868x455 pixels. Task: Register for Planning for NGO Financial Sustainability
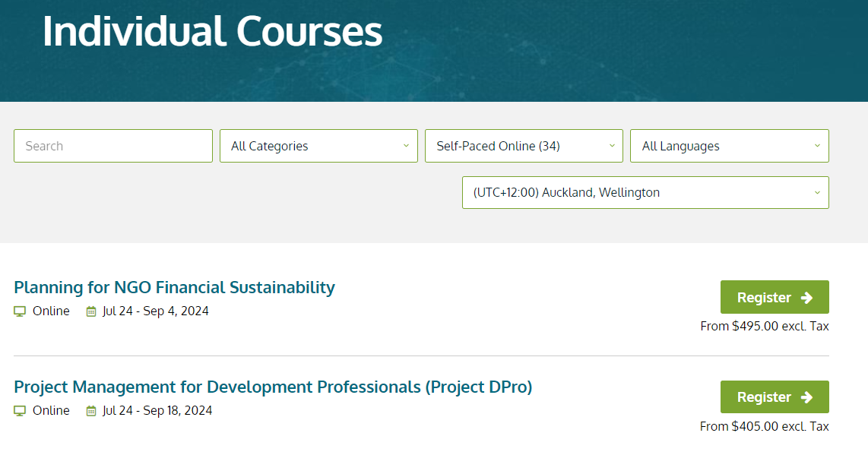tap(774, 297)
